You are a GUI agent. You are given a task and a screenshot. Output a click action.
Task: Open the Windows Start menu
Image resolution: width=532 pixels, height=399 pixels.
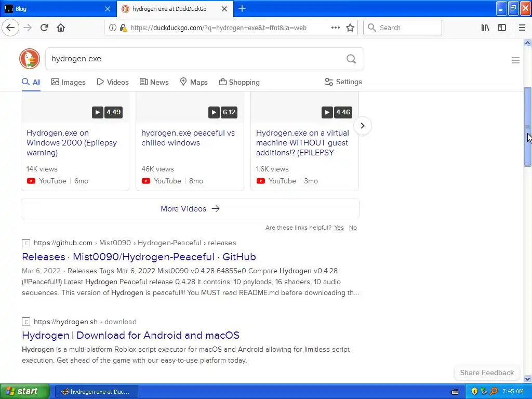[24, 391]
